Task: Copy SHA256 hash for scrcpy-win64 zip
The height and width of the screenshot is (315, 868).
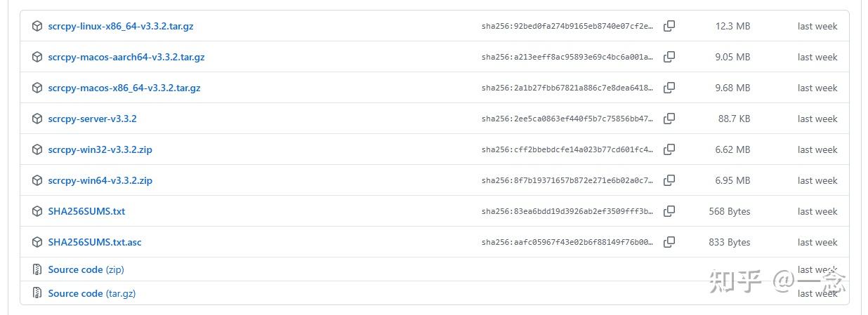Action: (x=669, y=180)
